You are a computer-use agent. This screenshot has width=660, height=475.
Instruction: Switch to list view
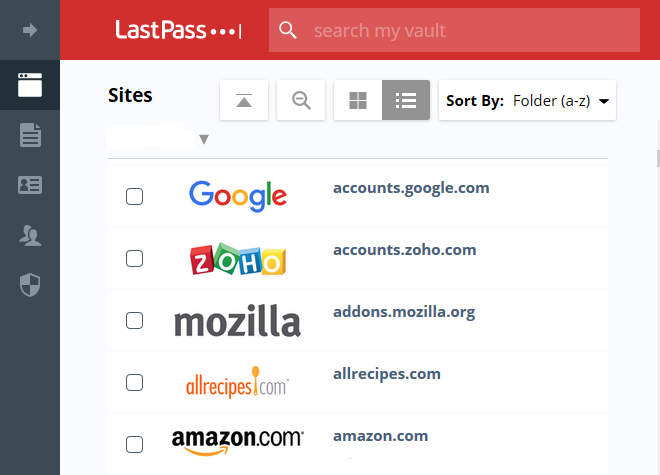tap(406, 100)
